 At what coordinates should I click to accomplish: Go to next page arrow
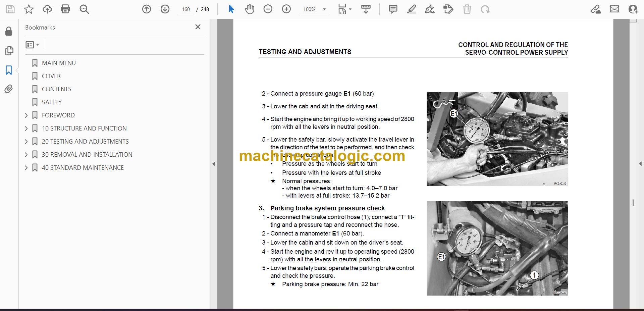(x=165, y=9)
